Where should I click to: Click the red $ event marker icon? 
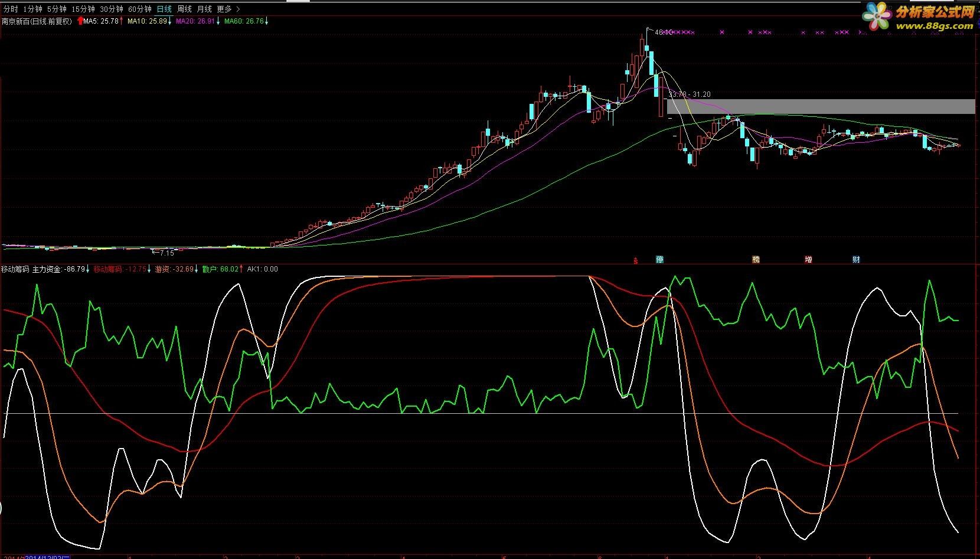pos(636,260)
